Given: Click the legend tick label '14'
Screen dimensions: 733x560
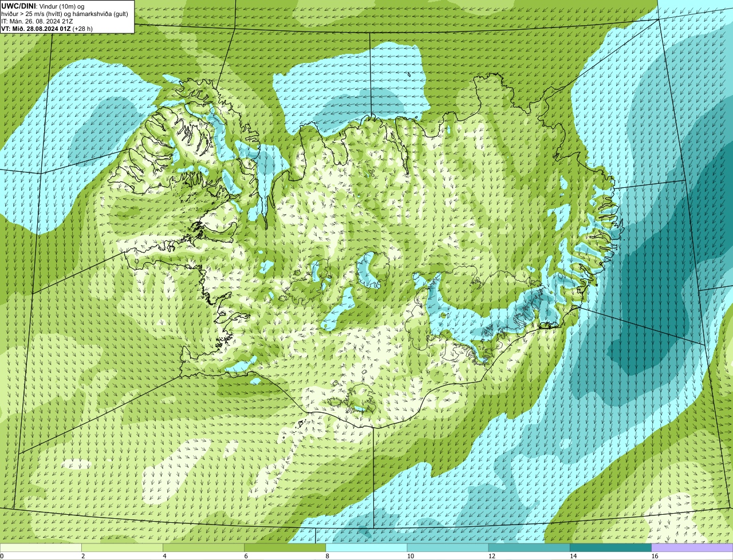Looking at the screenshot, I should tap(573, 556).
